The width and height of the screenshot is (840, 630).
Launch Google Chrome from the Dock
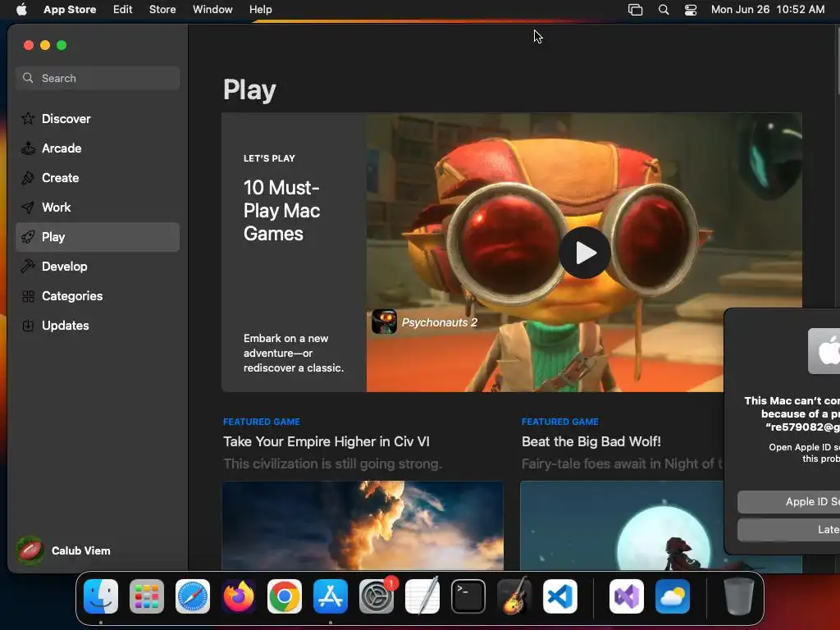click(285, 596)
